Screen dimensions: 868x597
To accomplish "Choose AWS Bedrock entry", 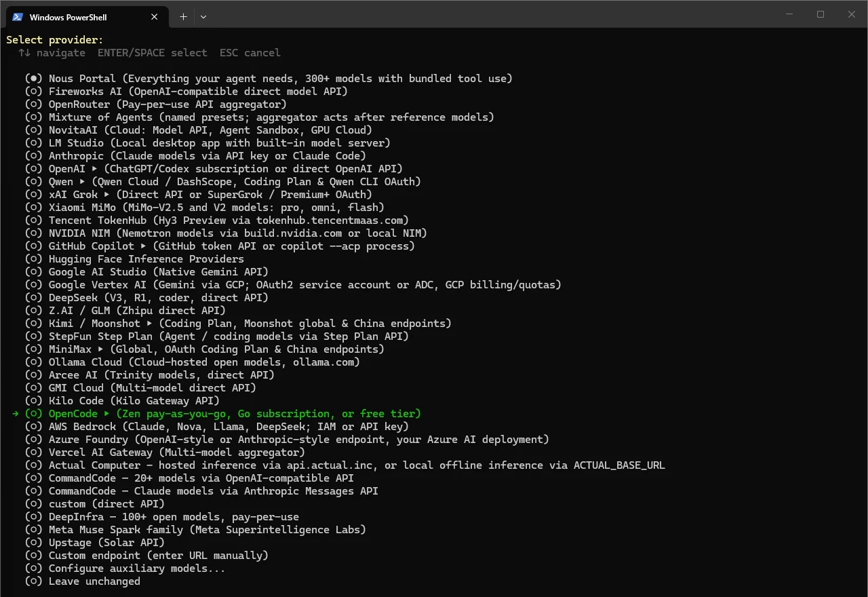I will [217, 427].
